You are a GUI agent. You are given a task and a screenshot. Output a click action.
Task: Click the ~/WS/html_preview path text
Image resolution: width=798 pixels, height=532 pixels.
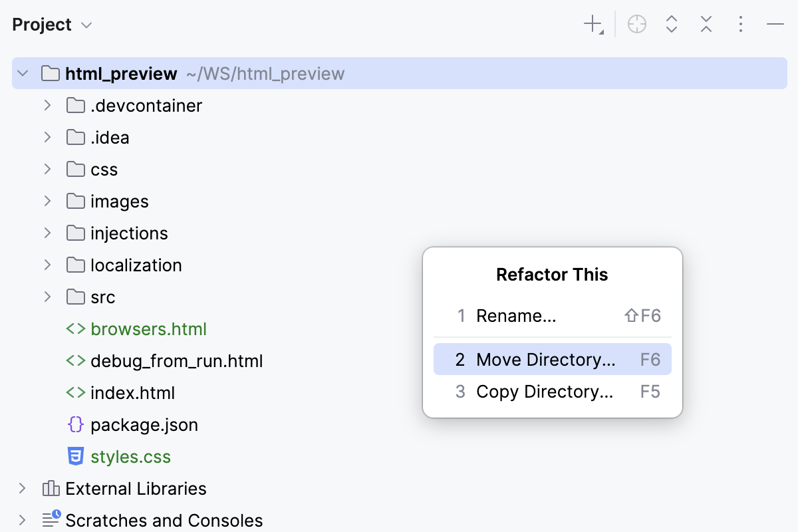click(265, 74)
